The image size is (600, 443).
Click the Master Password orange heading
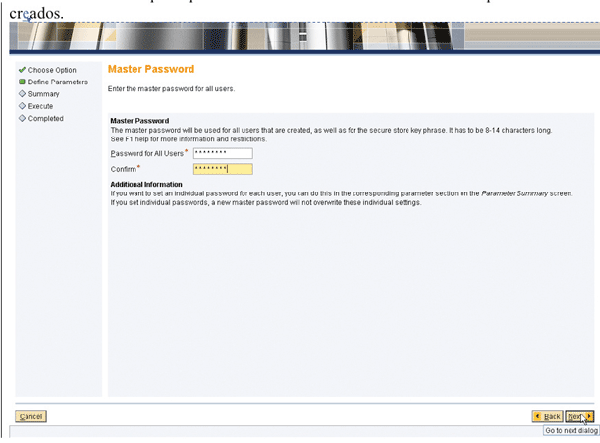point(150,69)
